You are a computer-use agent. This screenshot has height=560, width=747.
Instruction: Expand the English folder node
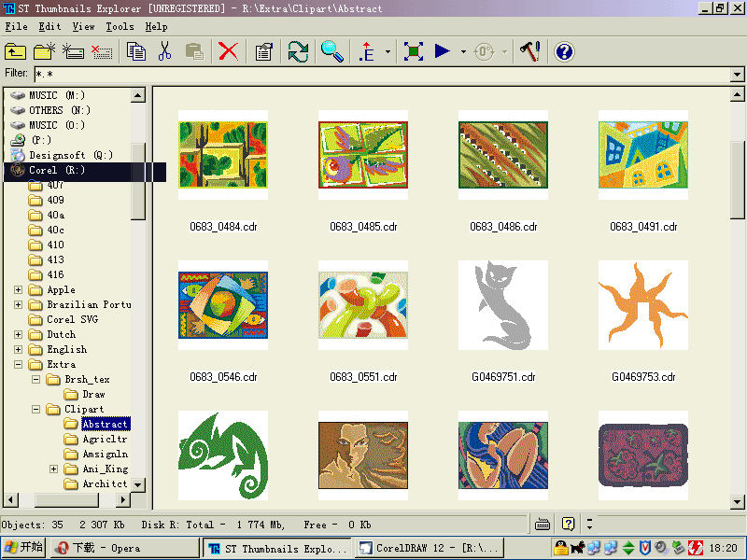18,349
